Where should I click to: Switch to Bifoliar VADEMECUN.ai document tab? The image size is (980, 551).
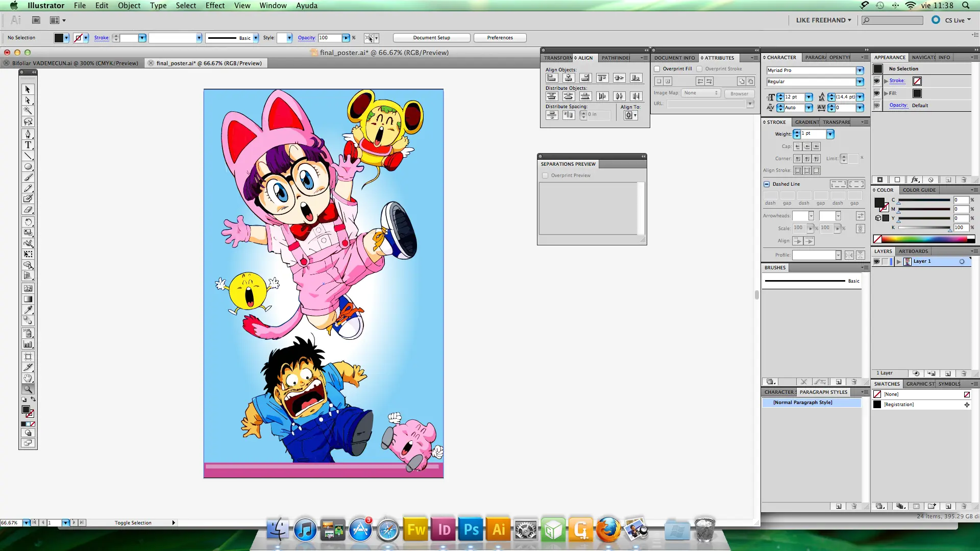(75, 63)
